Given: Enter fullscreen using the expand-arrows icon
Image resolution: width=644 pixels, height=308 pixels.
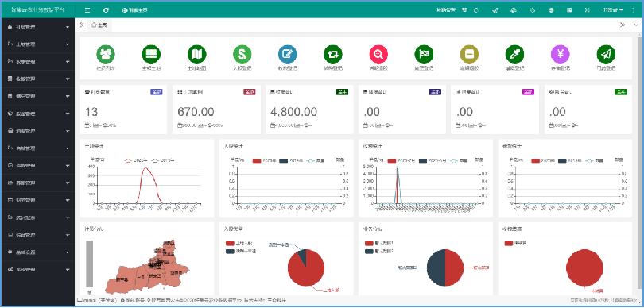Looking at the screenshot, I should point(588,10).
